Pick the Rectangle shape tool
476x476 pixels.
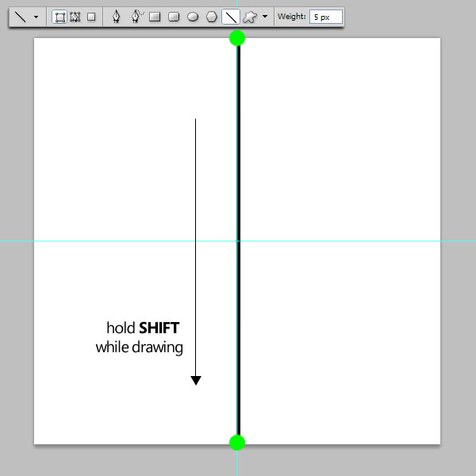click(155, 17)
